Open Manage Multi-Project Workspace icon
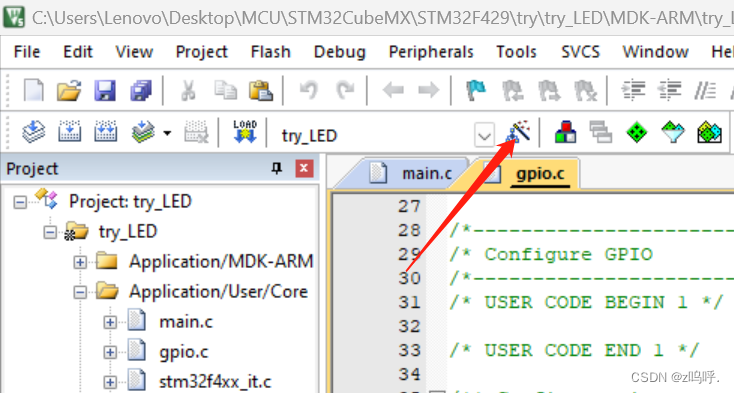This screenshot has height=393, width=734. click(601, 131)
